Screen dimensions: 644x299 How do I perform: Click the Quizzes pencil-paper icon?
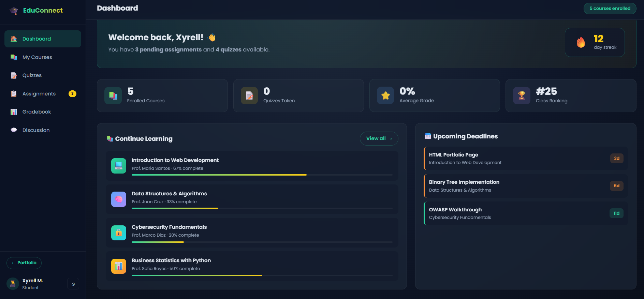[14, 75]
